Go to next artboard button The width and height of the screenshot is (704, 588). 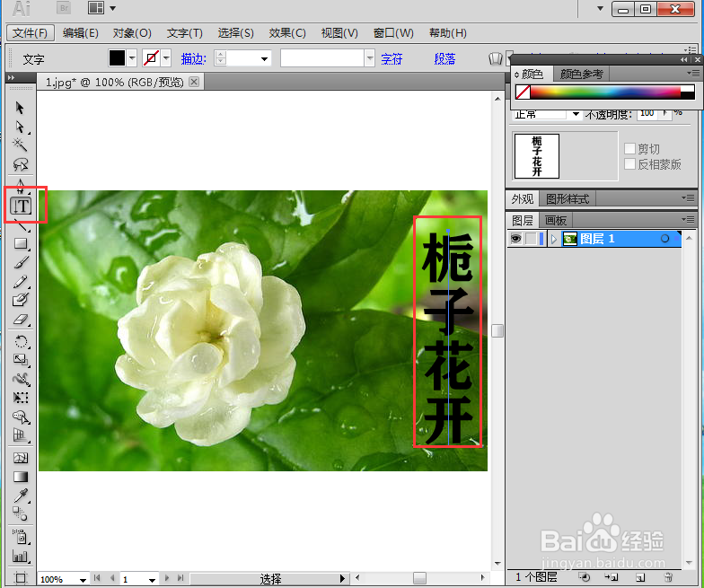[x=167, y=578]
